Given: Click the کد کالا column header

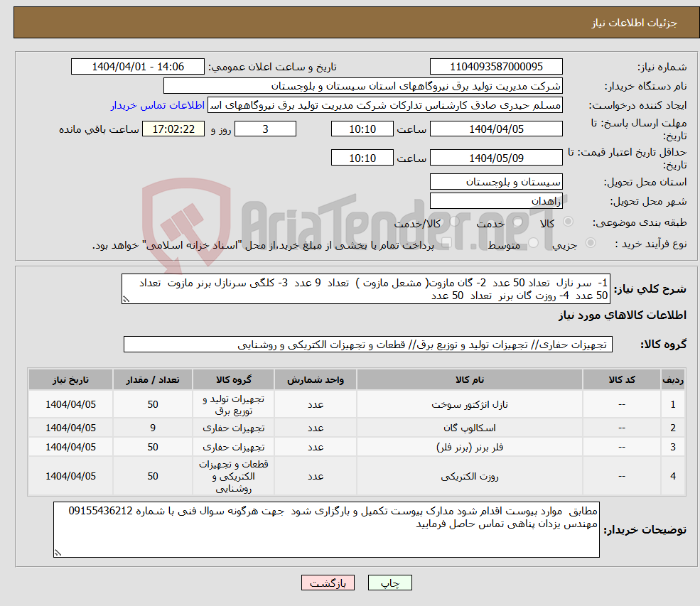Looking at the screenshot, I should (x=621, y=380).
